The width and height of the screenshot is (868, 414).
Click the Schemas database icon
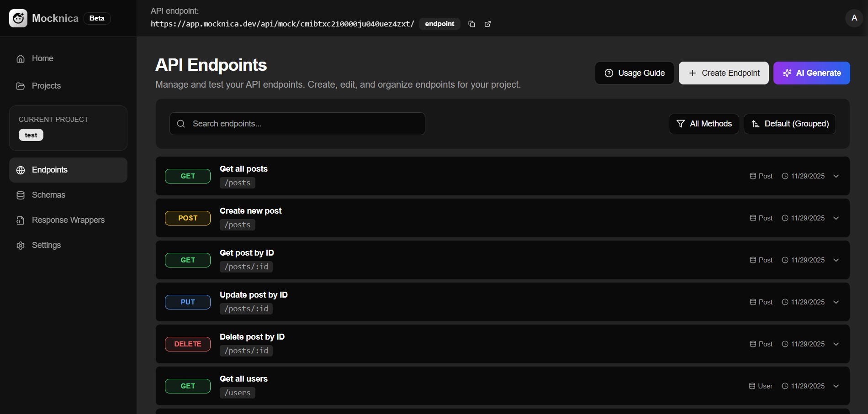tap(21, 195)
